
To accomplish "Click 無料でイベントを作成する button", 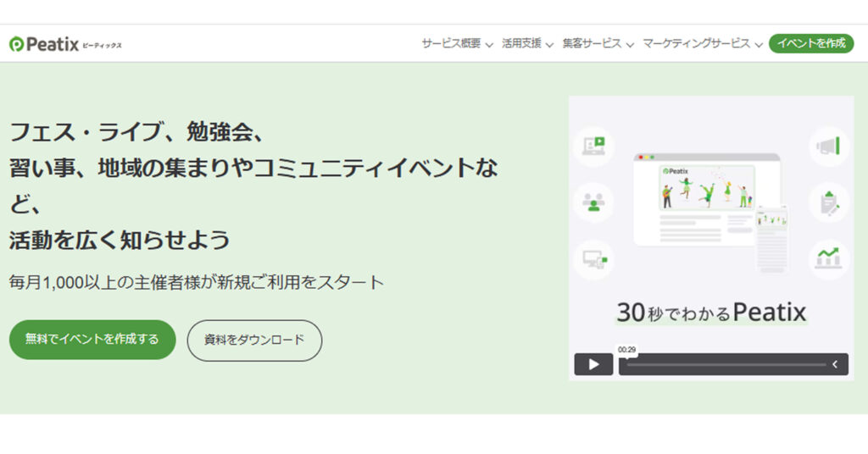I will coord(92,340).
